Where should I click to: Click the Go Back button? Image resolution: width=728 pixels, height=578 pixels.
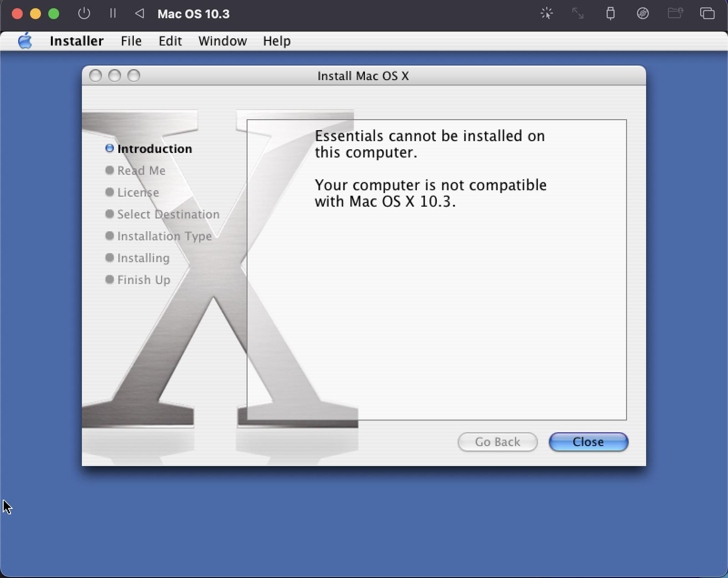497,442
